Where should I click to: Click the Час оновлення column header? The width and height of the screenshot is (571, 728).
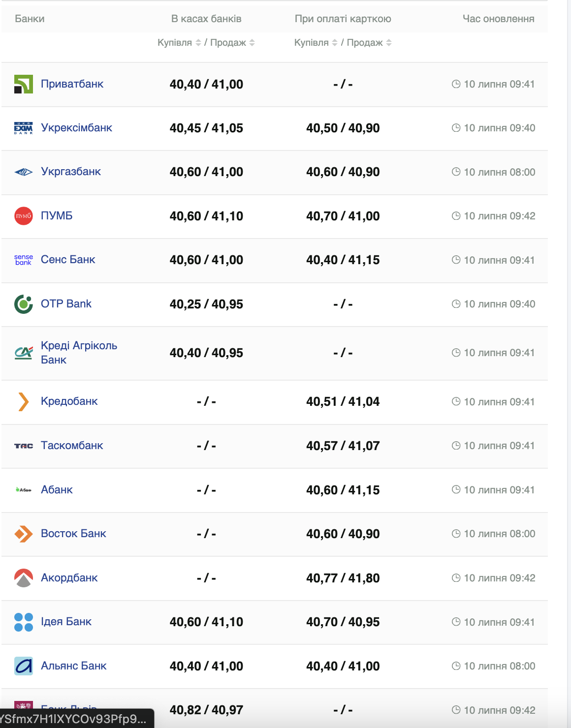pos(498,19)
